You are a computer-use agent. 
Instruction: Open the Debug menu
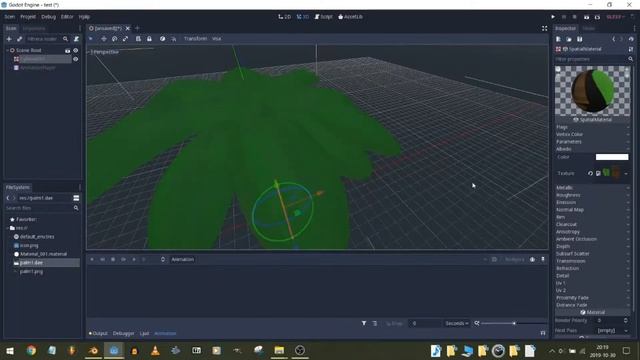pyautogui.click(x=48, y=17)
